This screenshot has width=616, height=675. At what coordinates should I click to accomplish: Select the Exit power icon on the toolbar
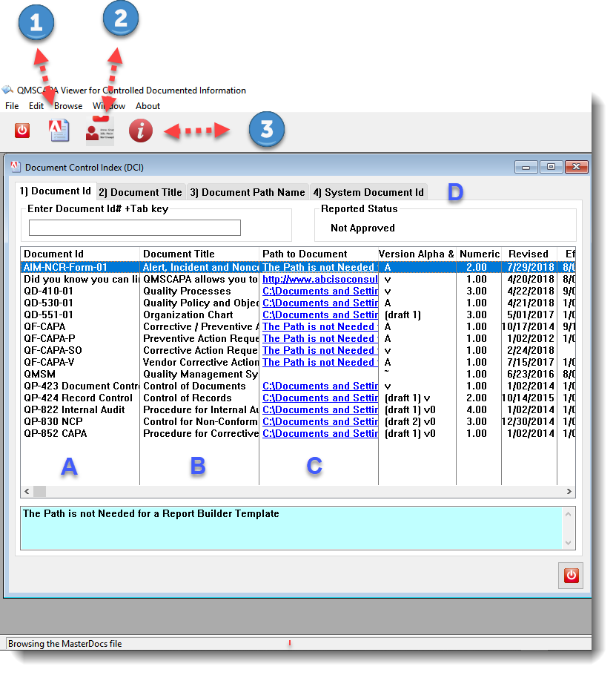[x=21, y=131]
